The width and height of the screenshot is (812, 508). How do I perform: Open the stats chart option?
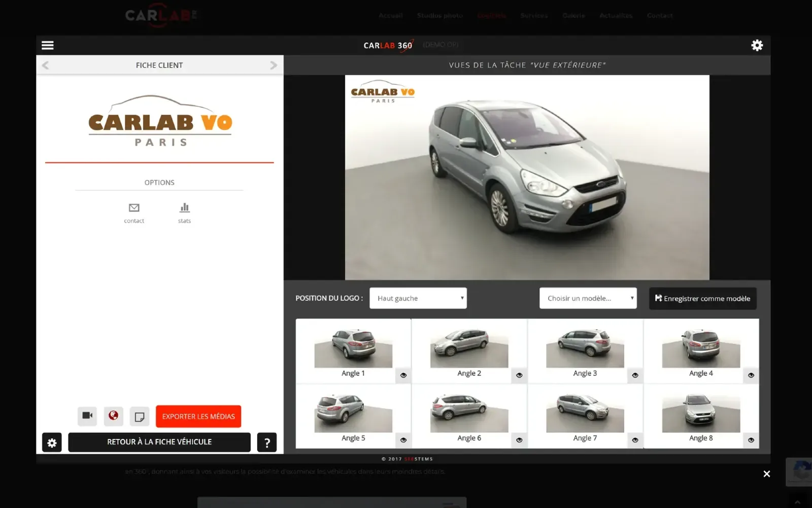(x=185, y=213)
